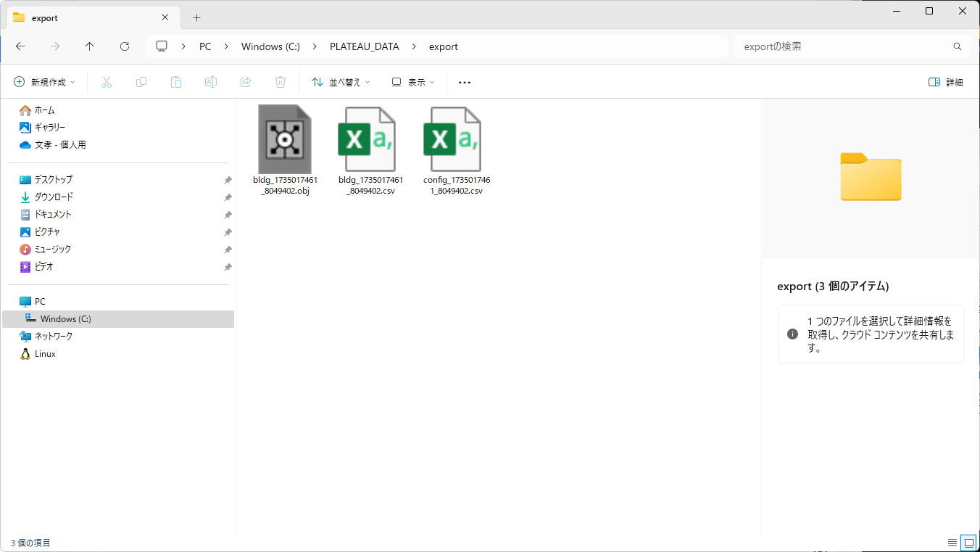Switch to large icons view in status bar
This screenshot has width=980, height=552.
tap(968, 543)
